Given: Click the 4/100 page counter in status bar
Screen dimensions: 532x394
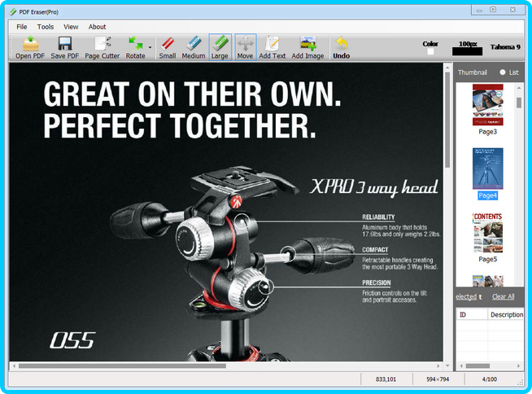Looking at the screenshot, I should pyautogui.click(x=489, y=379).
